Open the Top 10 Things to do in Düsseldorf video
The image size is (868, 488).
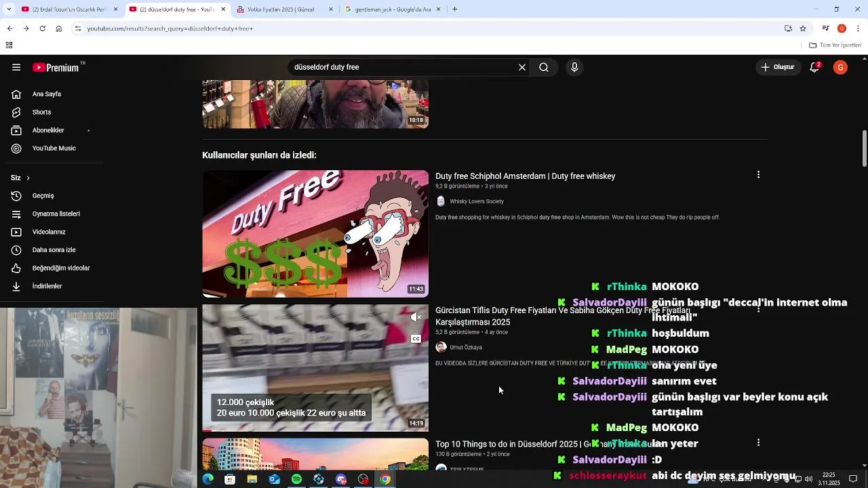(x=549, y=444)
